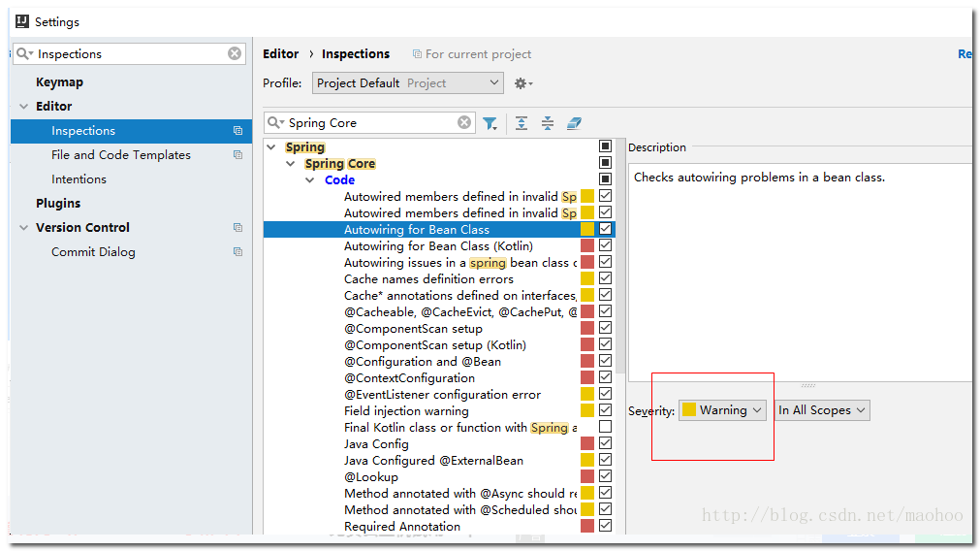980x551 pixels.
Task: Open File and Code Templates settings
Action: [120, 154]
